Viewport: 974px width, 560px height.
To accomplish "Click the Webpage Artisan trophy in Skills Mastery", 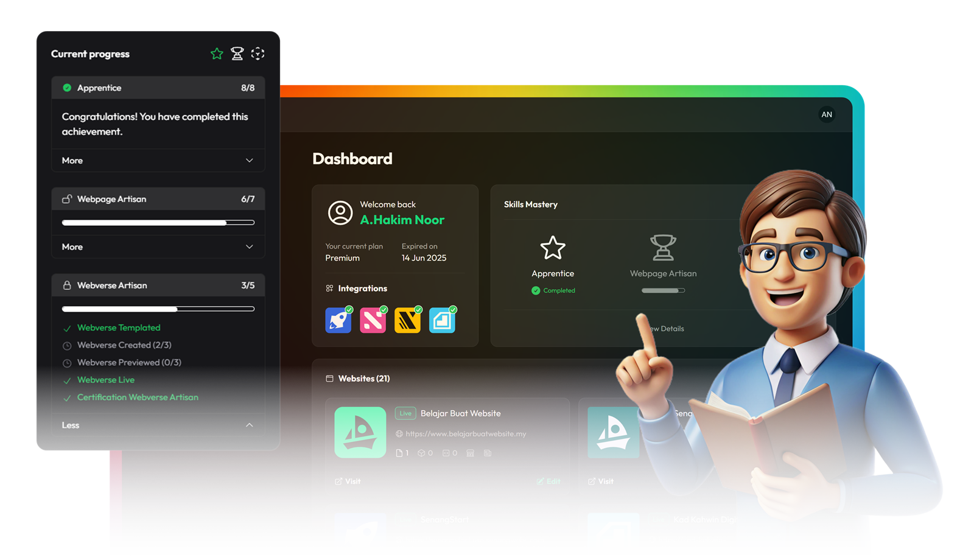I will [x=663, y=248].
